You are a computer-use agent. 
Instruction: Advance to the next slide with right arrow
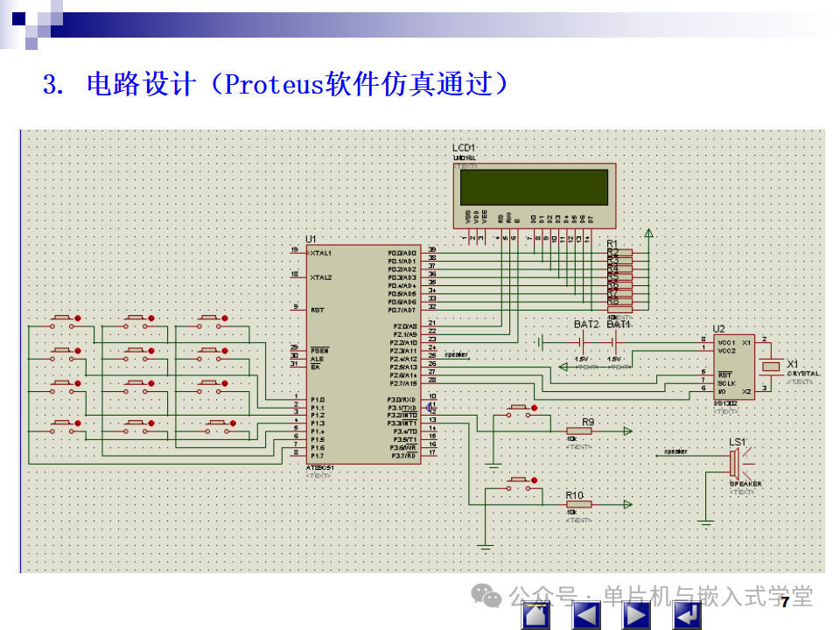(x=636, y=615)
